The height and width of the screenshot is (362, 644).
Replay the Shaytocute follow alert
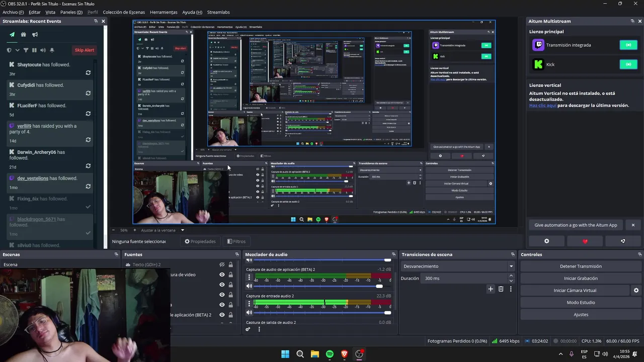(x=88, y=73)
